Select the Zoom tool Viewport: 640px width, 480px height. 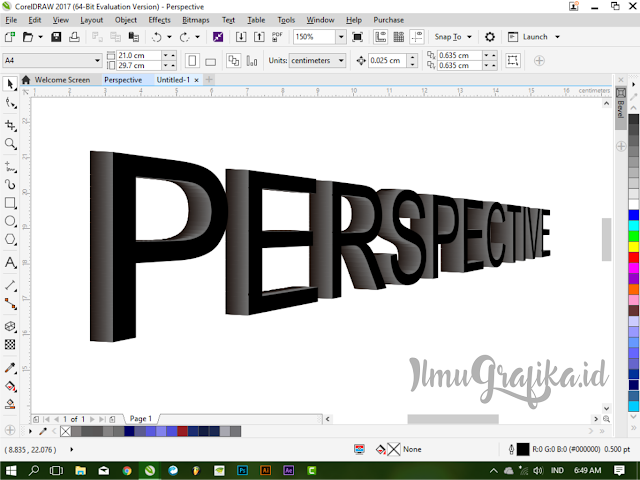pyautogui.click(x=10, y=144)
